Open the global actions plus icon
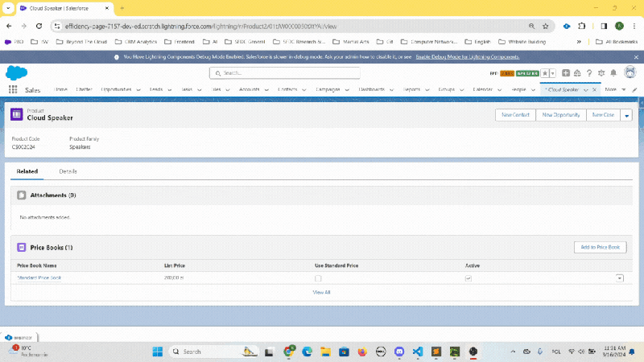644x362 pixels. (566, 73)
